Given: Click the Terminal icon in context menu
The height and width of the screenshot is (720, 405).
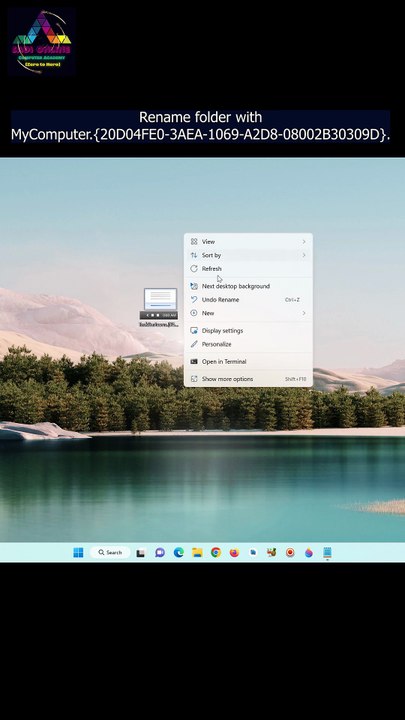Looking at the screenshot, I should tap(194, 361).
